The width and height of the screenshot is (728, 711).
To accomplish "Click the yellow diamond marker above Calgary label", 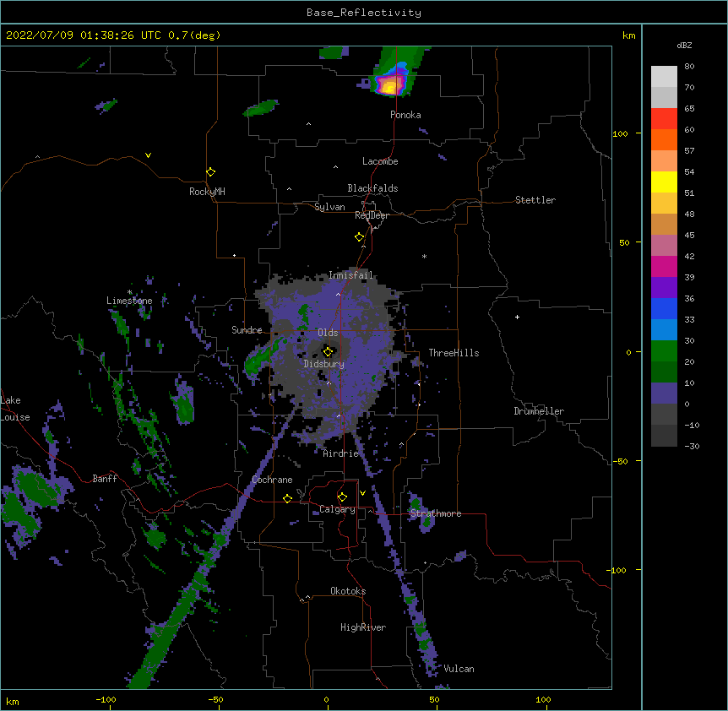I will pos(342,497).
